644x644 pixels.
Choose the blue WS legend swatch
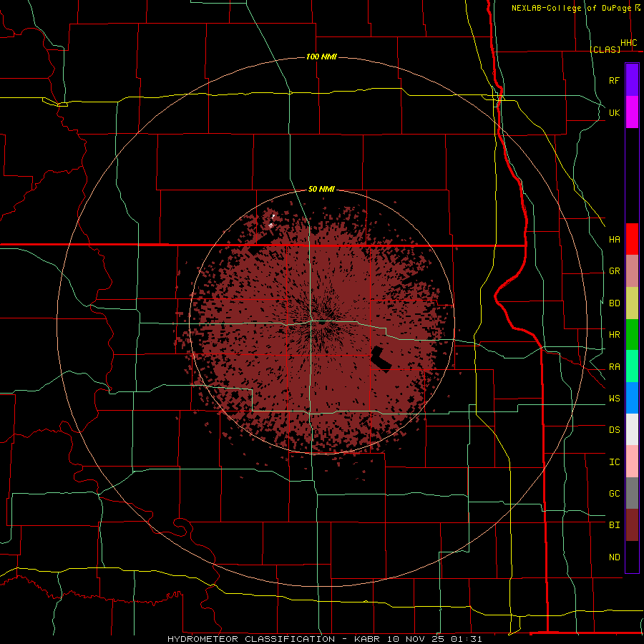coord(632,398)
